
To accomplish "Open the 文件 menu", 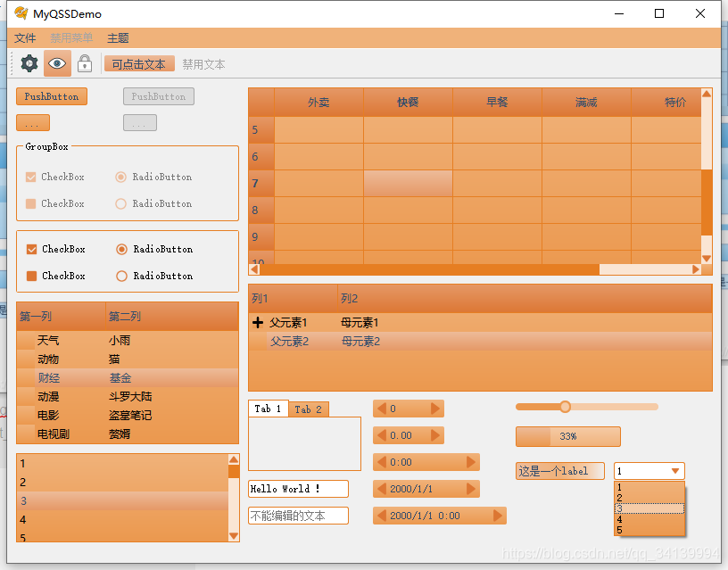I will (x=25, y=38).
